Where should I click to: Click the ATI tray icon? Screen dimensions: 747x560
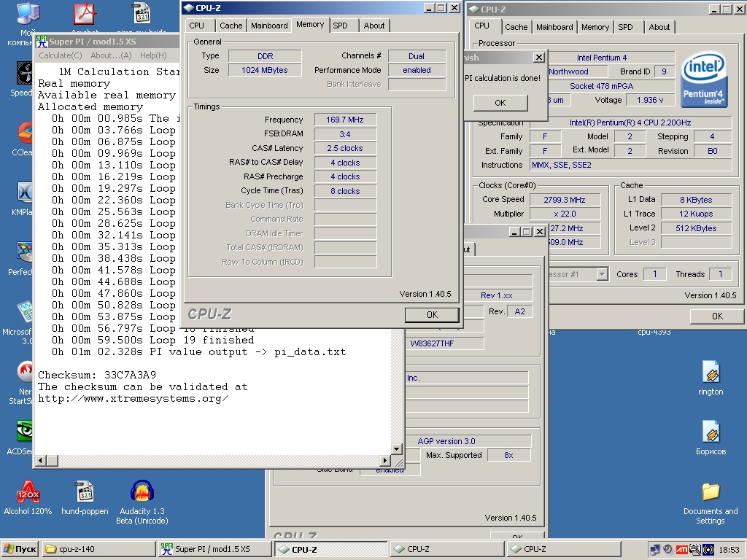pos(682,550)
